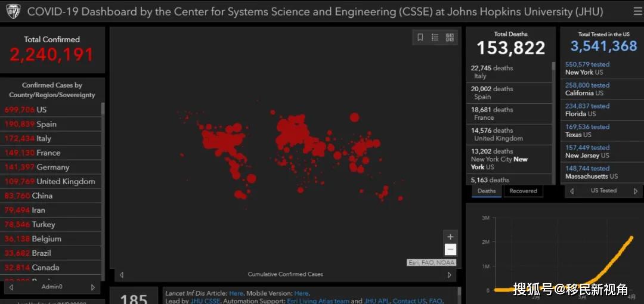644x304 pixels.
Task: Click right arrow beside US Tested
Action: [636, 191]
